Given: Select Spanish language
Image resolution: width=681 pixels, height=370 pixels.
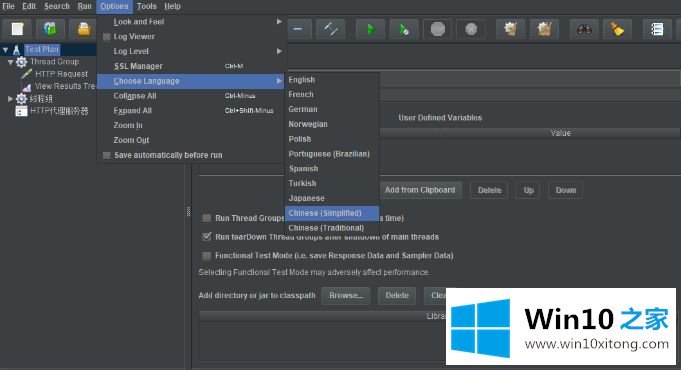Looking at the screenshot, I should 332,168.
